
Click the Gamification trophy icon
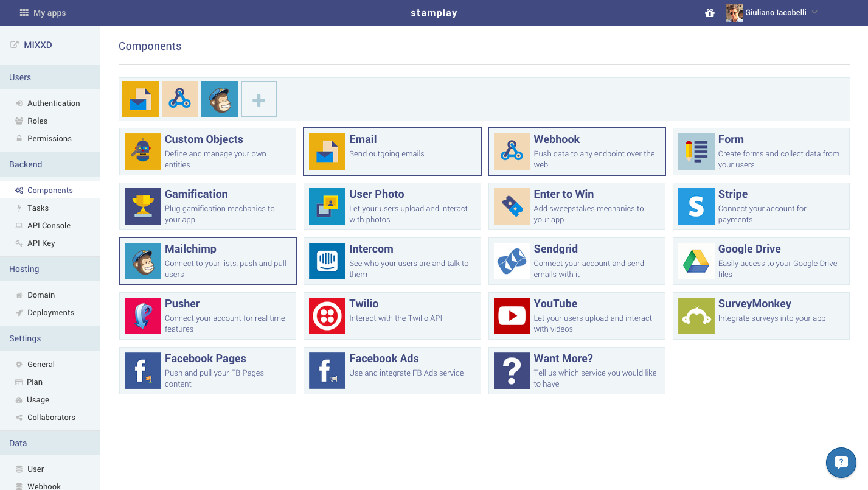point(143,206)
